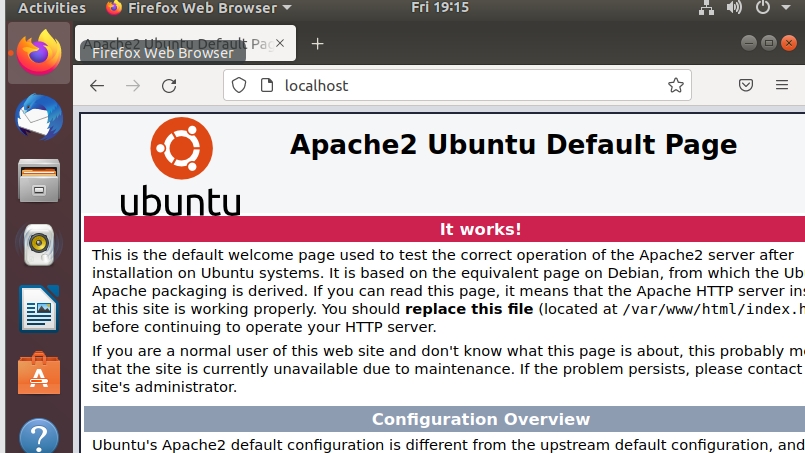Screen dimensions: 805x453
Task: Launch Rhythmbox from the dock
Action: click(x=39, y=245)
